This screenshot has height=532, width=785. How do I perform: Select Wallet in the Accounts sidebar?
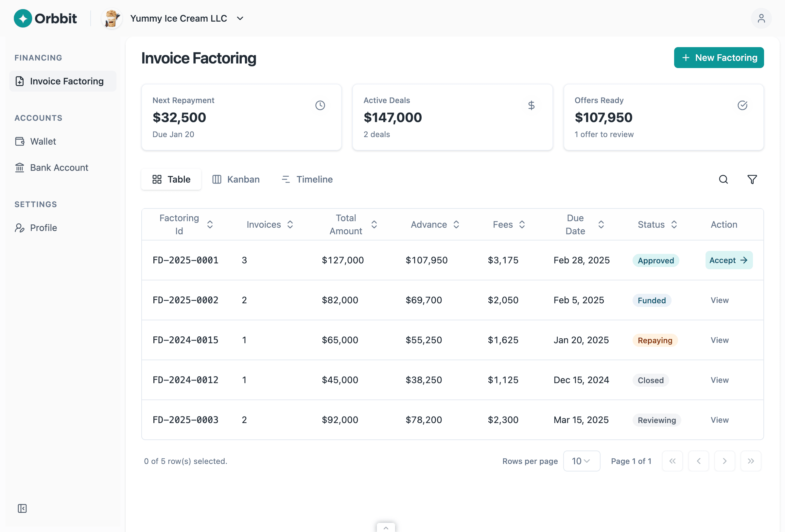[43, 141]
